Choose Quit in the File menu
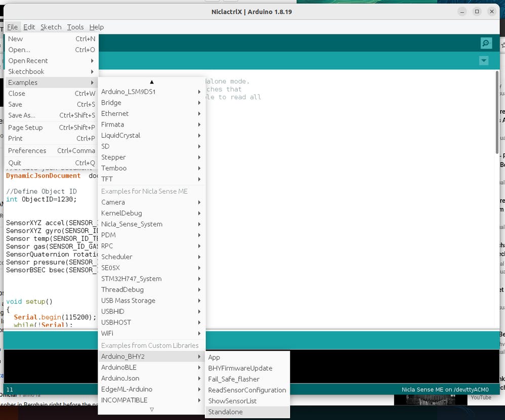The height and width of the screenshot is (420, 505). pos(52,163)
